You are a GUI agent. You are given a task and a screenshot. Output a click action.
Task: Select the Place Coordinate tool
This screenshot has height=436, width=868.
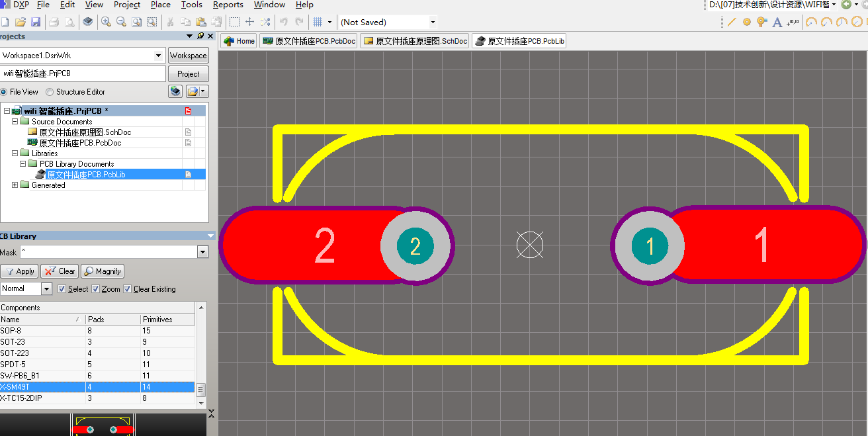coord(793,22)
